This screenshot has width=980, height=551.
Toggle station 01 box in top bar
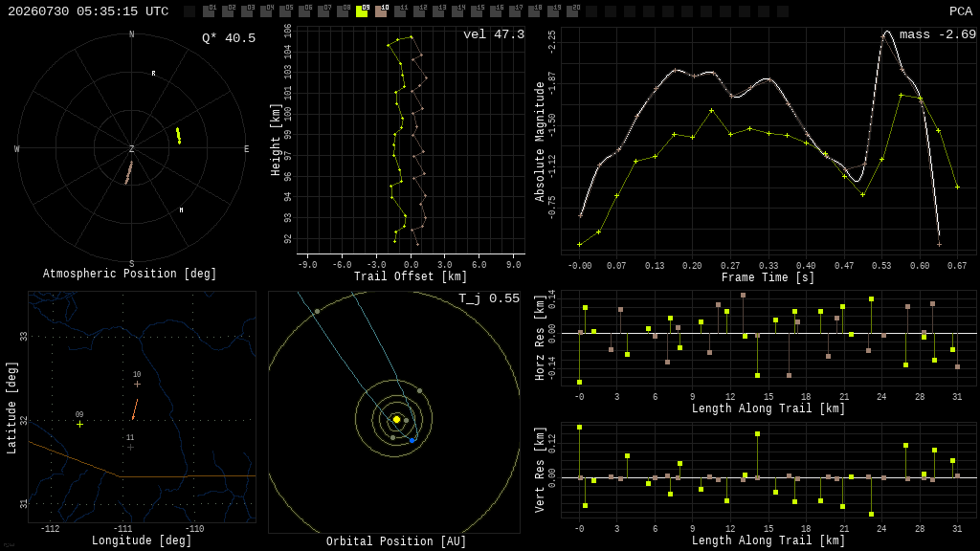click(x=208, y=11)
